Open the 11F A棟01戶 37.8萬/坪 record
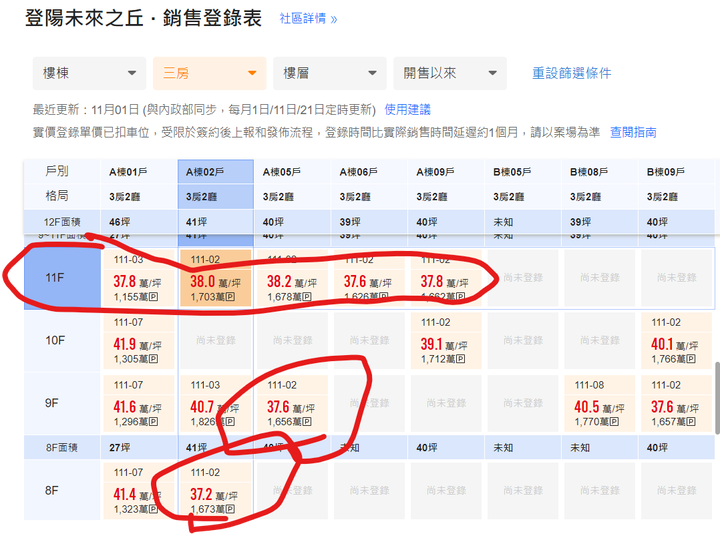The image size is (720, 534). coord(139,278)
